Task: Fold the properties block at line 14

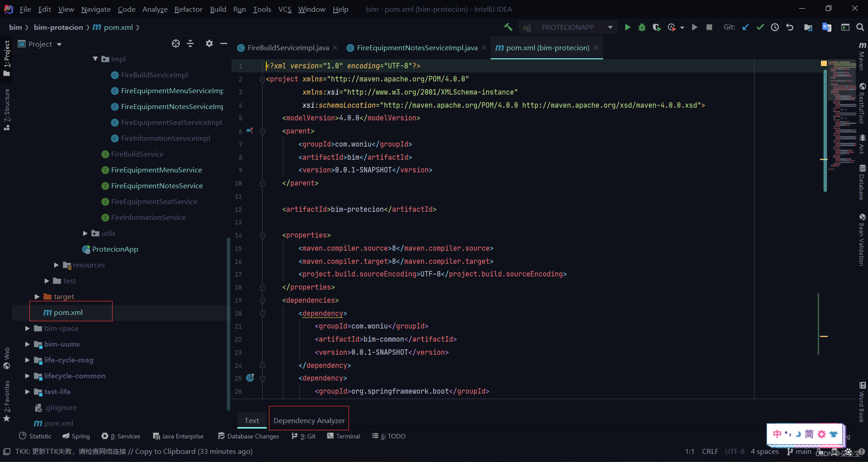Action: click(262, 235)
